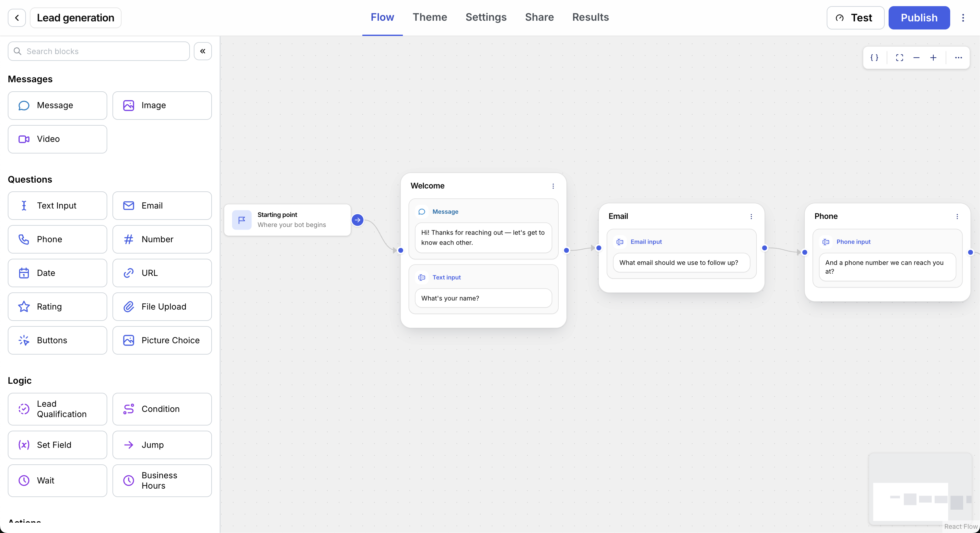
Task: Click the canvas minimap
Action: 920,489
